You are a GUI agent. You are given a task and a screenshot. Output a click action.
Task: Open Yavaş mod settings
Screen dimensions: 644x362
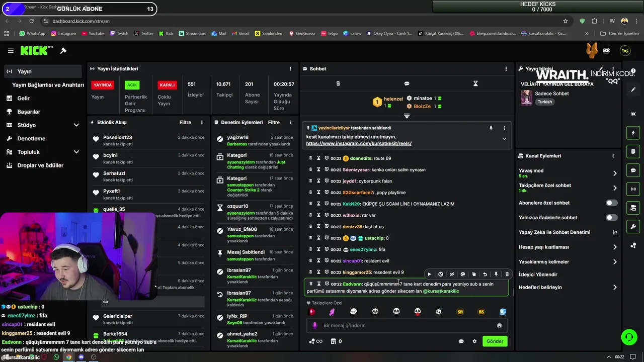tap(568, 173)
